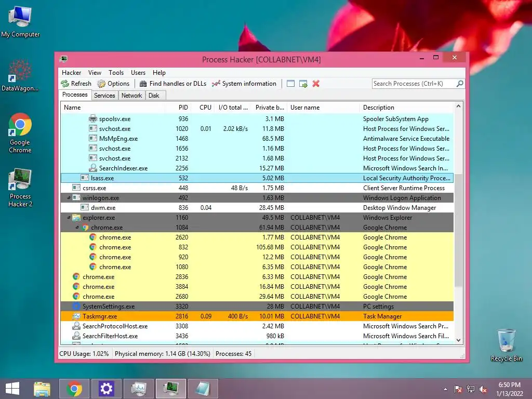Sort by the Name column header
This screenshot has width=532, height=399.
[113, 108]
